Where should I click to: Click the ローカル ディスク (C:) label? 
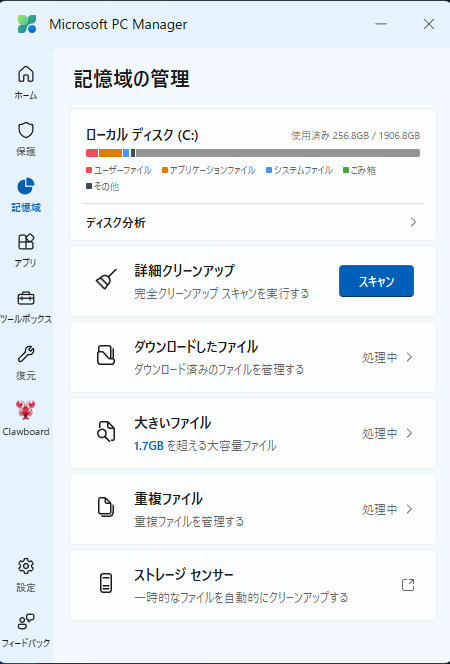point(142,135)
